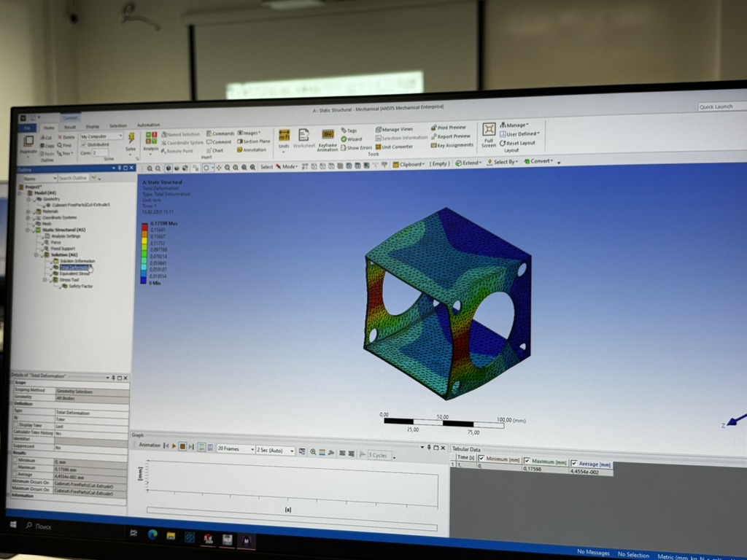Collapse the Solution (A6) node

pos(36,254)
